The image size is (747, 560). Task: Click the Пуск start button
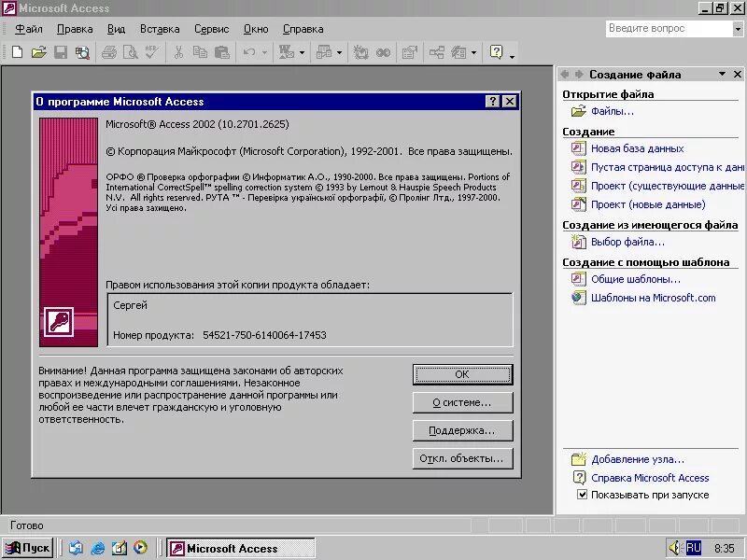[x=28, y=548]
